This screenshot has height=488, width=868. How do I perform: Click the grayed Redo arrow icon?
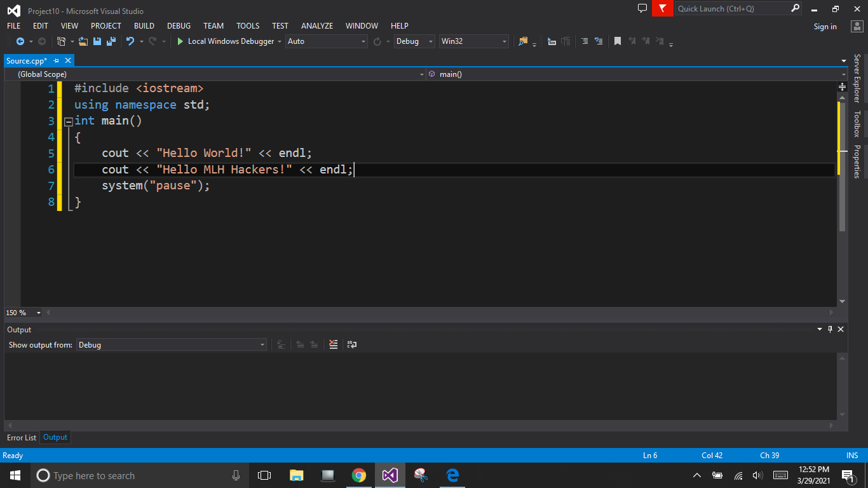coord(153,41)
